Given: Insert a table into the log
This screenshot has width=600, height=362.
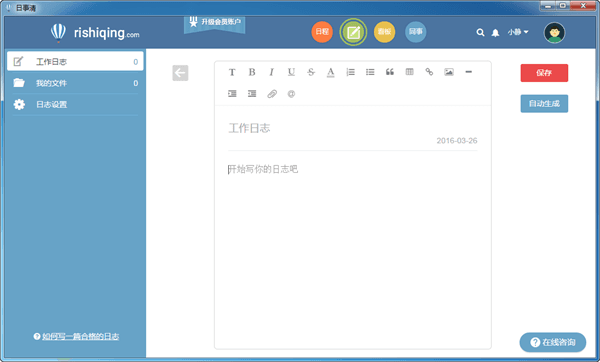Looking at the screenshot, I should [409, 72].
